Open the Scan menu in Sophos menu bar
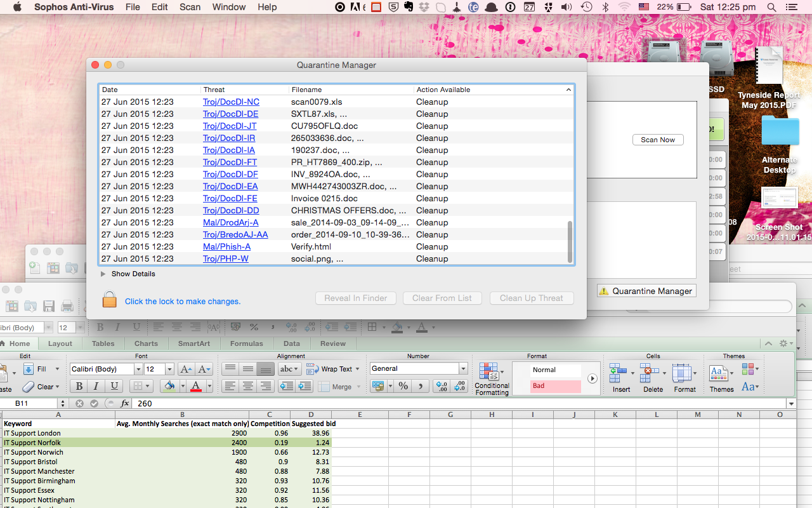Viewport: 812px width, 508px height. click(190, 7)
